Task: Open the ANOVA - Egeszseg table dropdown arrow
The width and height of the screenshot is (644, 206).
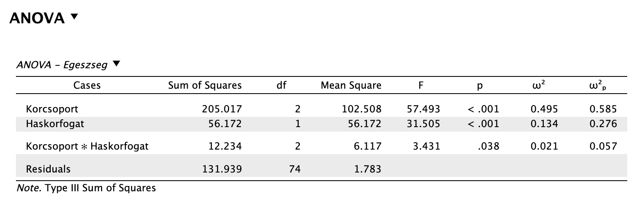Action: click(117, 64)
